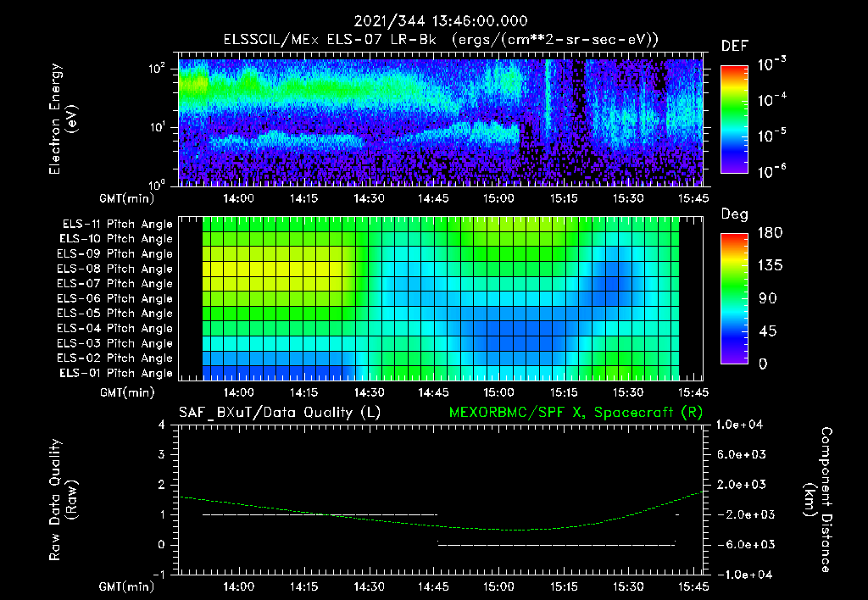Select the ELS-06 Pitch Angle row label

tap(115, 298)
